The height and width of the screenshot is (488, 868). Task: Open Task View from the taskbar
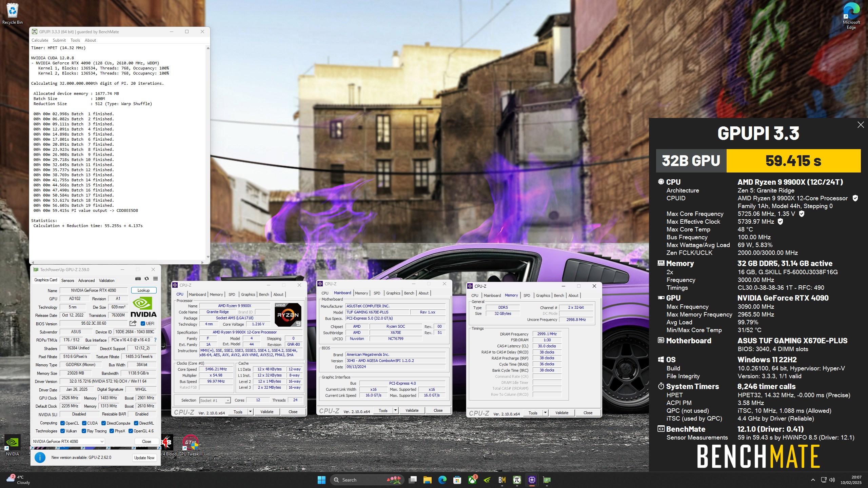tap(413, 480)
